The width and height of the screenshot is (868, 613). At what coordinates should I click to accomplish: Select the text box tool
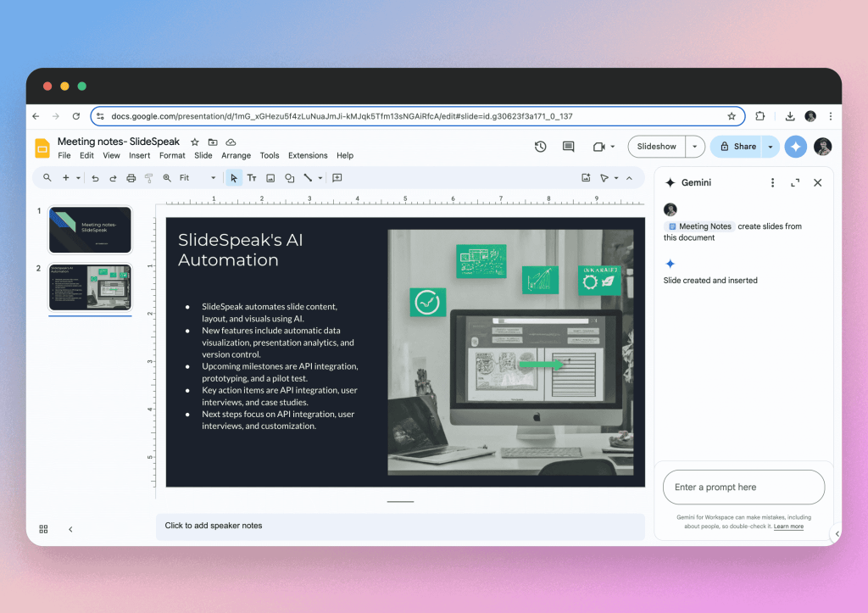pyautogui.click(x=252, y=178)
